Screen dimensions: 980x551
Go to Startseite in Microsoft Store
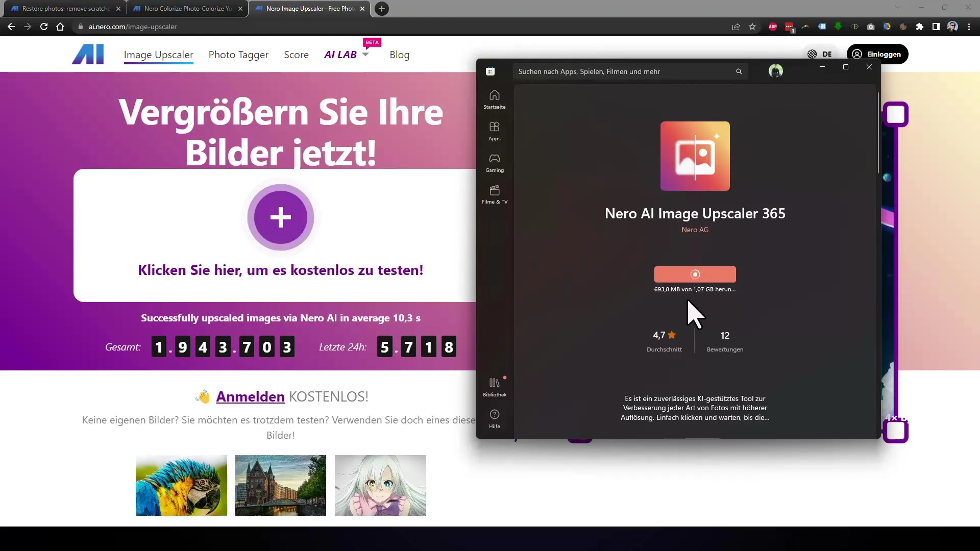(495, 99)
